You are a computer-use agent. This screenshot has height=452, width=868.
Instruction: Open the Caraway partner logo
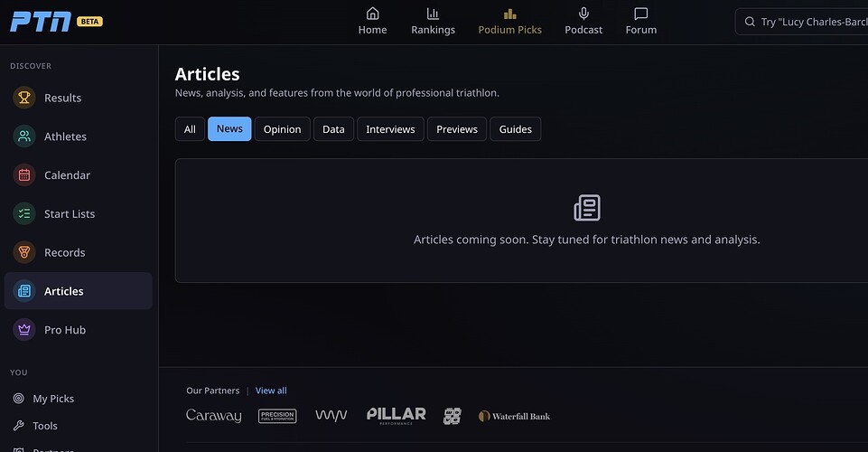point(213,416)
